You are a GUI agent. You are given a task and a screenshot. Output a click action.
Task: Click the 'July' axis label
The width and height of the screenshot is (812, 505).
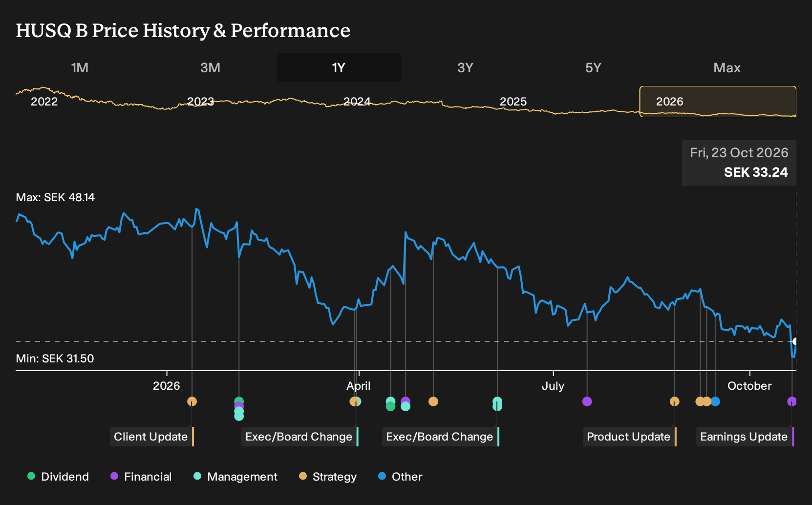click(x=553, y=386)
